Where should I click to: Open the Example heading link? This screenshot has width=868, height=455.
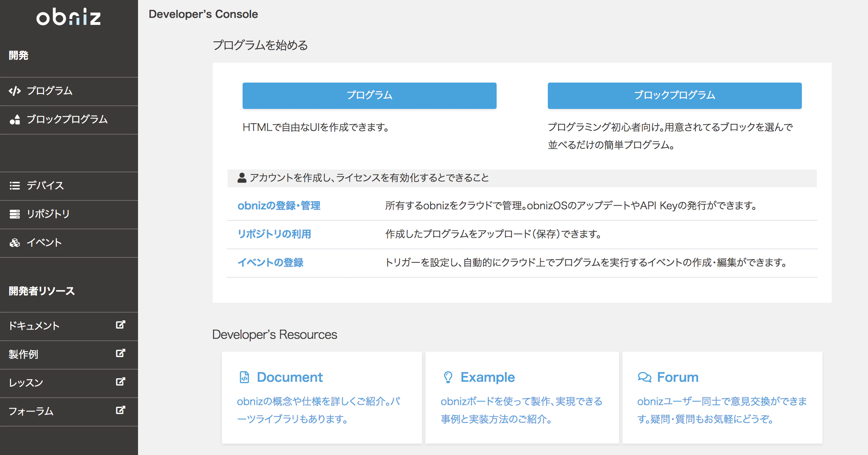point(488,377)
